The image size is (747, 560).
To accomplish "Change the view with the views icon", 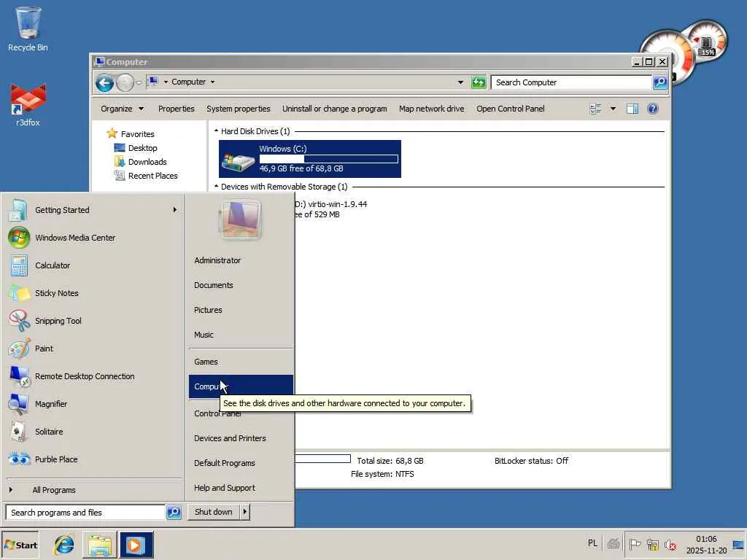I will (595, 109).
